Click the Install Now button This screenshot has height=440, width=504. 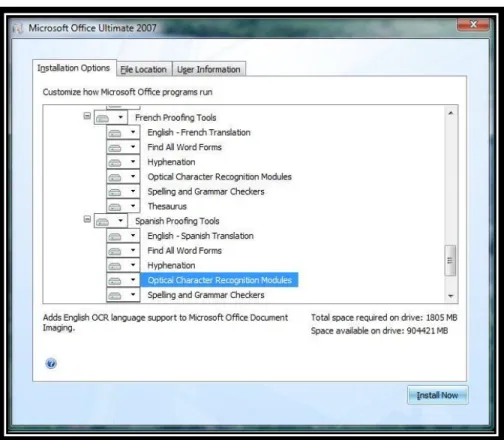pyautogui.click(x=437, y=395)
